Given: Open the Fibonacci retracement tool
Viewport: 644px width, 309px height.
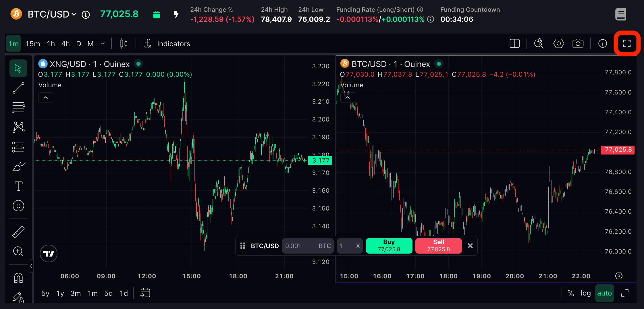Looking at the screenshot, I should point(18,108).
